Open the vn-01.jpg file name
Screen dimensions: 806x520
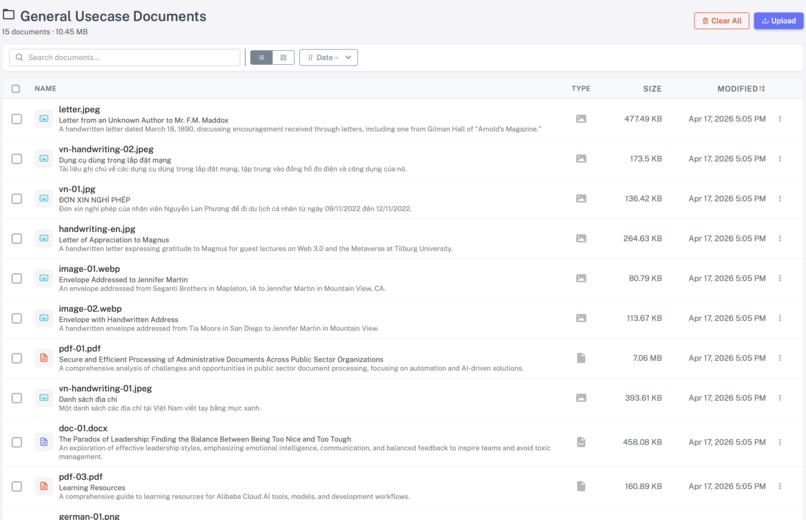tap(77, 189)
